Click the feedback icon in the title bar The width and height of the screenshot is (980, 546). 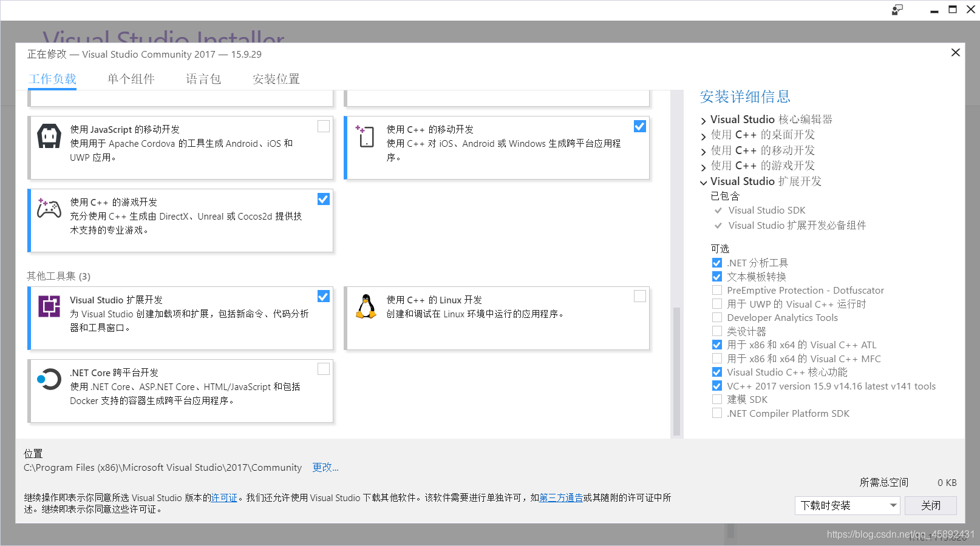(897, 10)
